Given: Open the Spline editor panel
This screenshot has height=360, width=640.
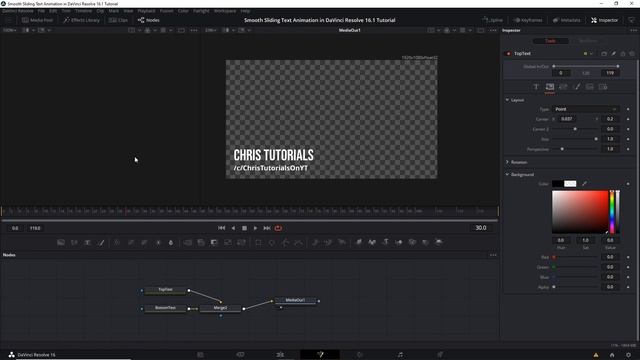Looking at the screenshot, I should (x=493, y=20).
